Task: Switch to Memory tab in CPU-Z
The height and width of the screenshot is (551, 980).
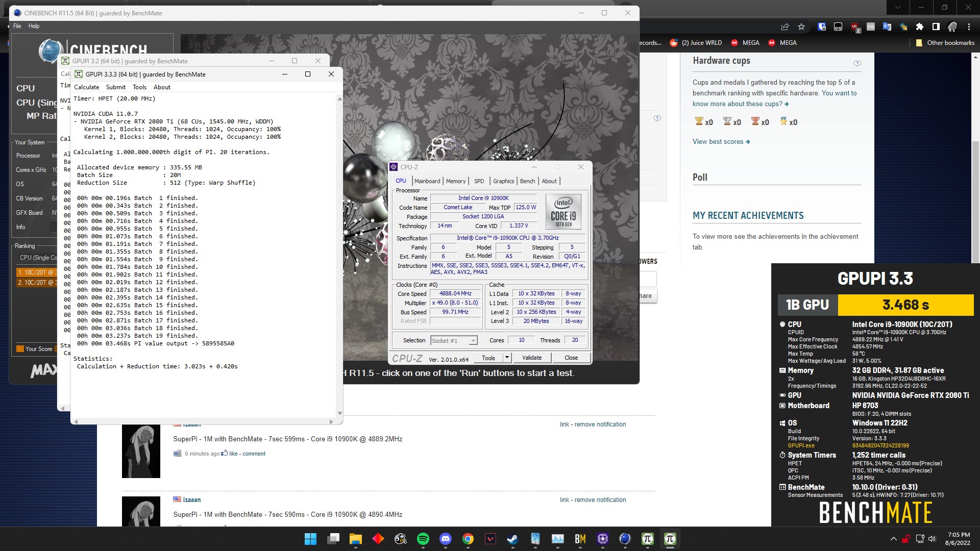Action: pyautogui.click(x=456, y=181)
